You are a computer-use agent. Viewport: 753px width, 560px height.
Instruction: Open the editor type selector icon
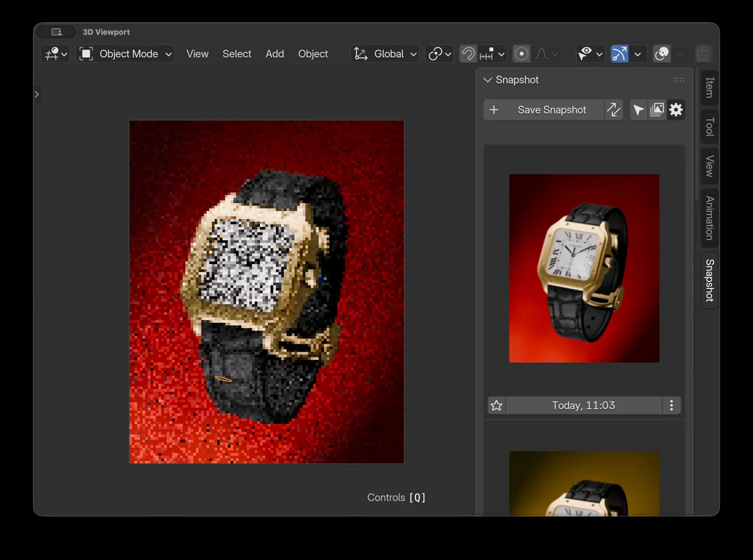pos(55,54)
